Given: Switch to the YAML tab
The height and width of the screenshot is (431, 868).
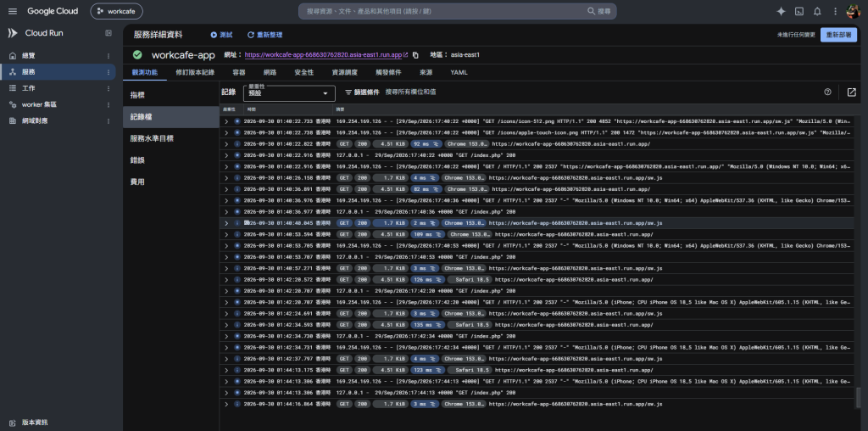Looking at the screenshot, I should 459,73.
